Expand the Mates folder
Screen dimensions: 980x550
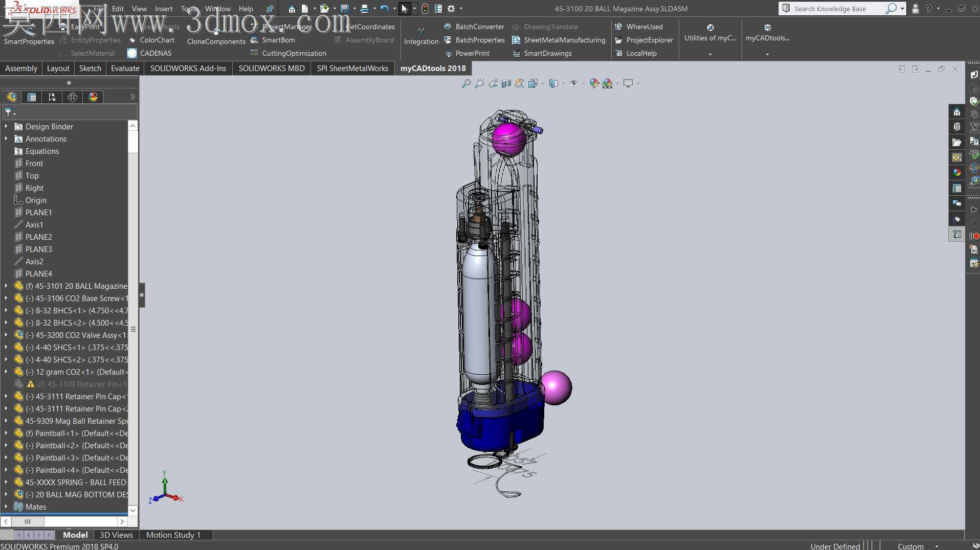coord(6,507)
